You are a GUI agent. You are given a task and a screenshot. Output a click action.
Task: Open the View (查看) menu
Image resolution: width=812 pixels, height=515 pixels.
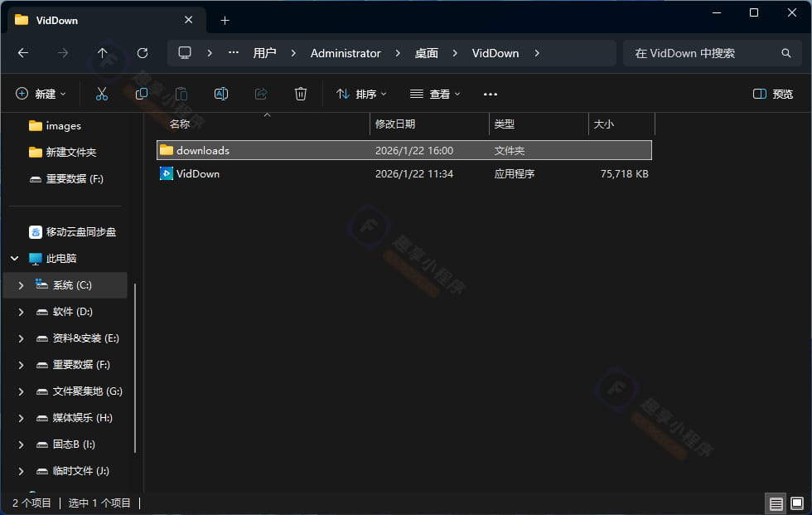click(436, 94)
